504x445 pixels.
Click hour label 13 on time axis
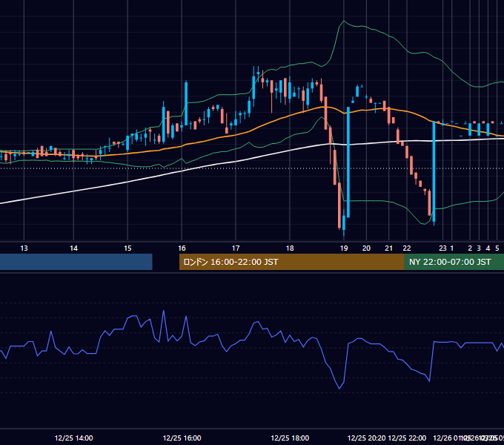pyautogui.click(x=24, y=248)
